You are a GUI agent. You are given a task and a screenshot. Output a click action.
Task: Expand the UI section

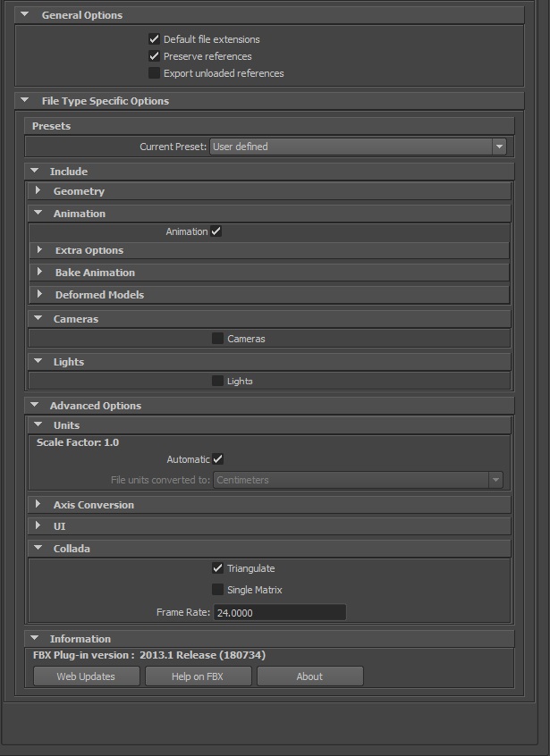click(x=38, y=526)
